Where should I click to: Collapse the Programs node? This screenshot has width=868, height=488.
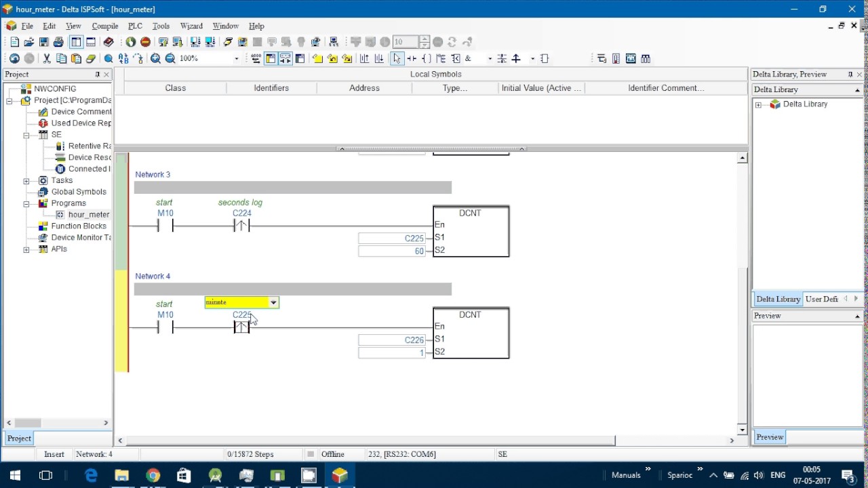click(26, 203)
